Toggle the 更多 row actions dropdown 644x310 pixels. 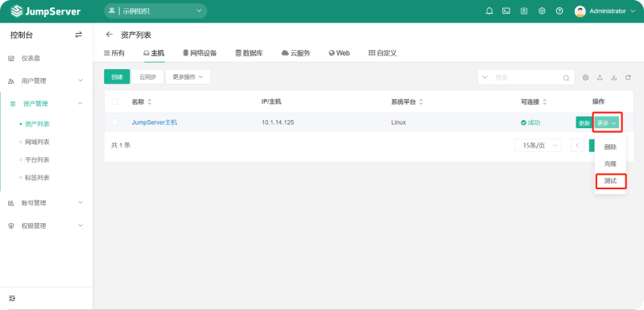[608, 122]
